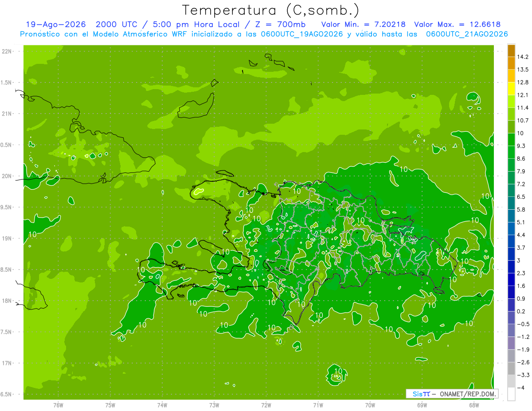Screen dimensions: 532x411
Task: Click the "13.5" colorbar value
Action: pyautogui.click(x=524, y=70)
